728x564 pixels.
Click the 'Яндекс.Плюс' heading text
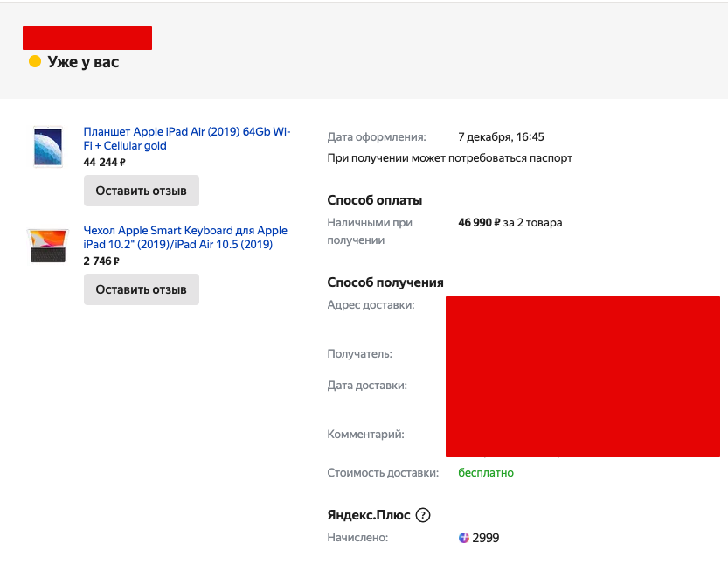point(369,515)
